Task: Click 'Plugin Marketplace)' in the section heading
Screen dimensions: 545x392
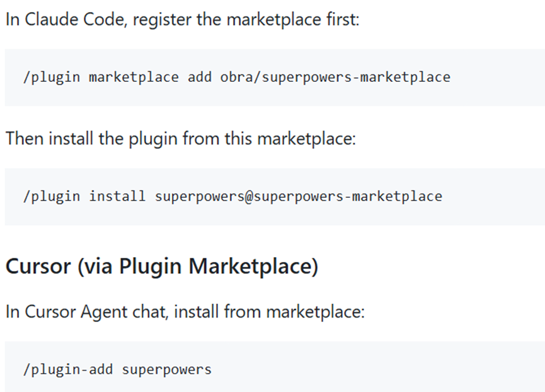Action: pos(219,267)
